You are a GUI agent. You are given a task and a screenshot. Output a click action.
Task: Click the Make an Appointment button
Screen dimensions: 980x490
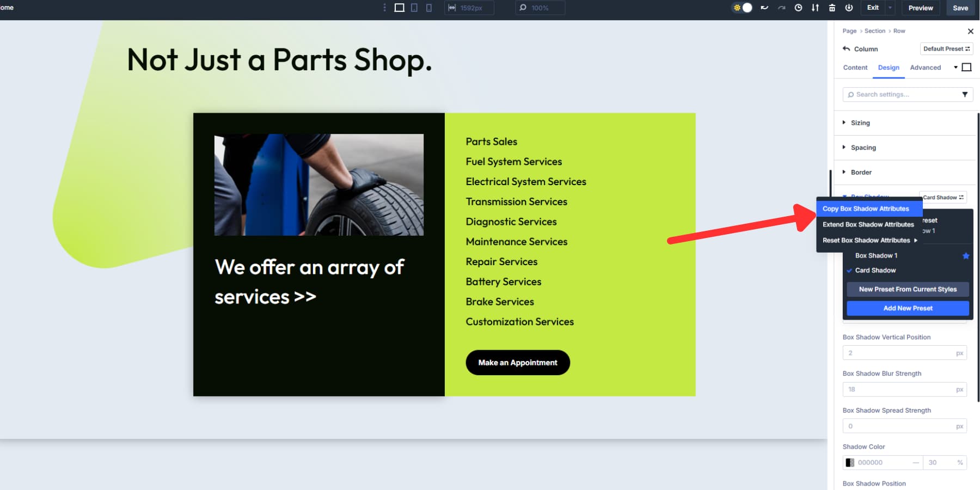517,362
